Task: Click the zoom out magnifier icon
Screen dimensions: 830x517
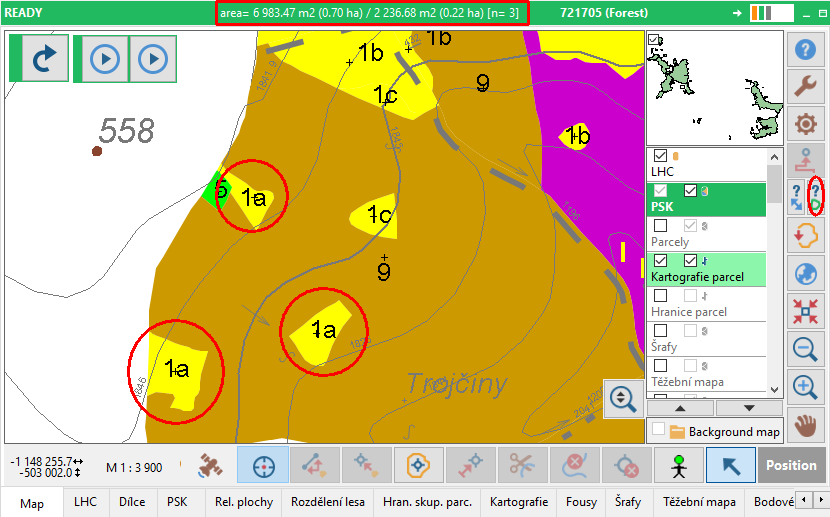Action: pos(805,349)
